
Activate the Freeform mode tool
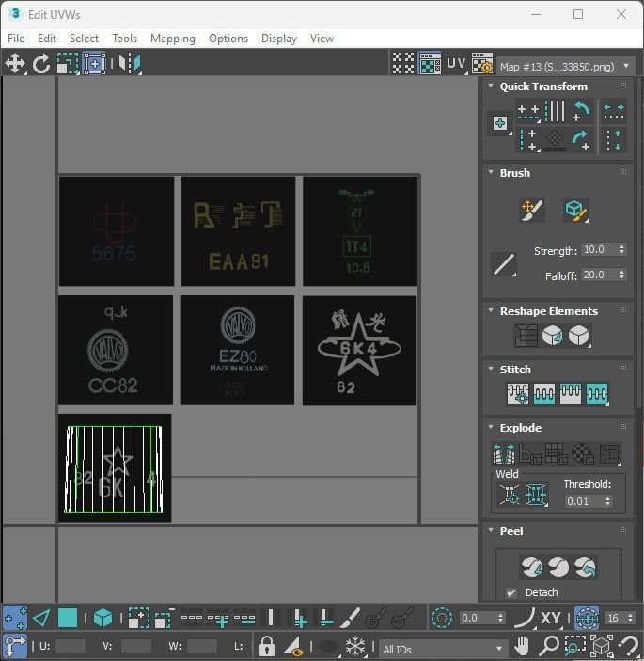(94, 64)
